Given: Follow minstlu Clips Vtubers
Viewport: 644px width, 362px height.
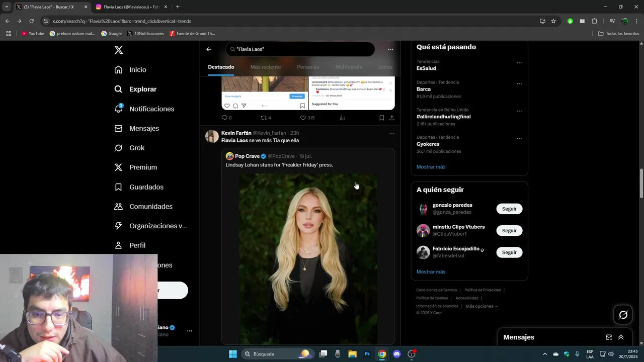Looking at the screenshot, I should [509, 230].
